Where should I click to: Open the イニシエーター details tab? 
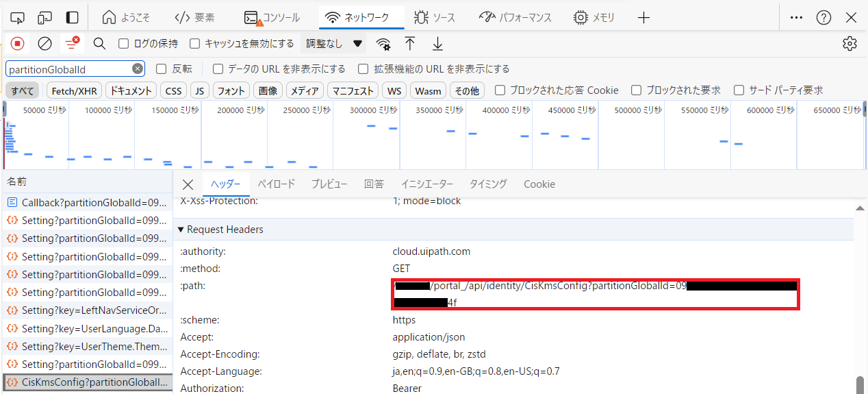pos(427,184)
